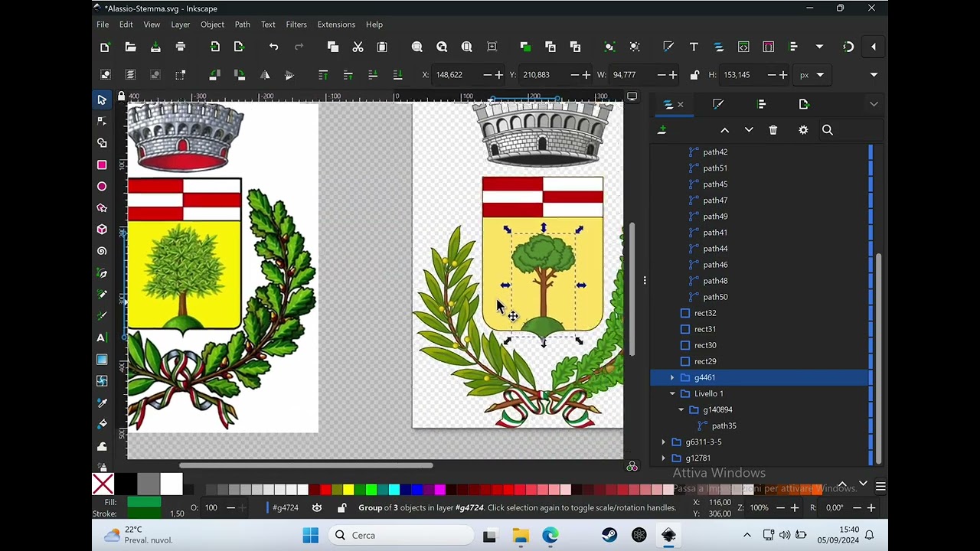The image size is (980, 551).
Task: Cut selection with scissors icon
Action: click(358, 47)
